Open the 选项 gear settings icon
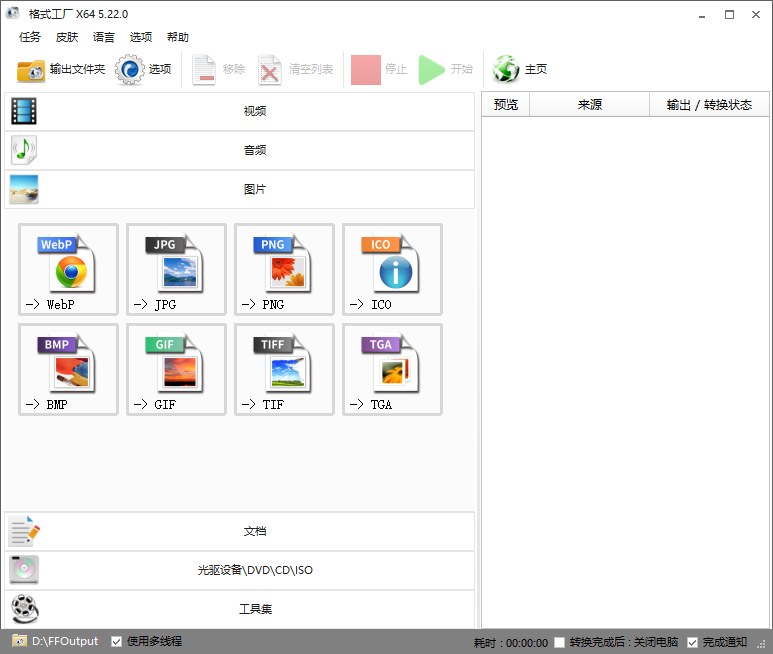 130,69
